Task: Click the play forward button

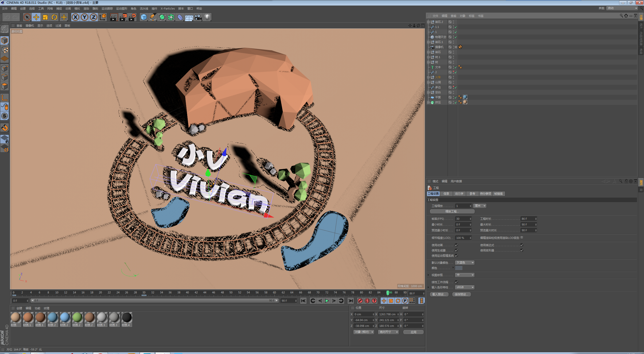Action: coord(327,301)
